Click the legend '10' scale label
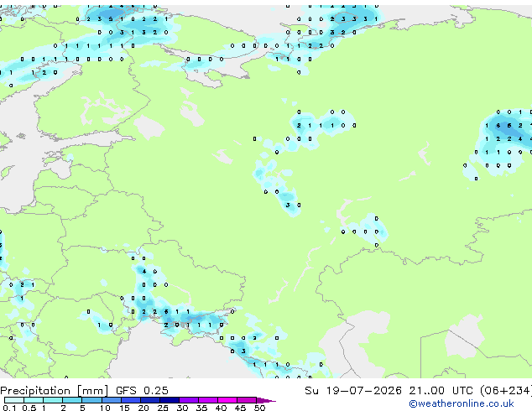The image size is (532, 411). click(105, 408)
